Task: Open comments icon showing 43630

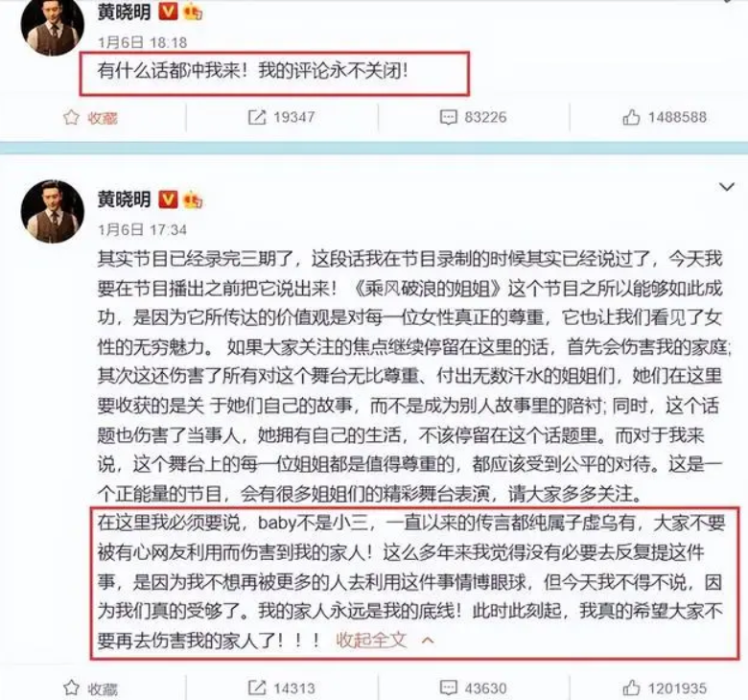Action: pos(448,688)
